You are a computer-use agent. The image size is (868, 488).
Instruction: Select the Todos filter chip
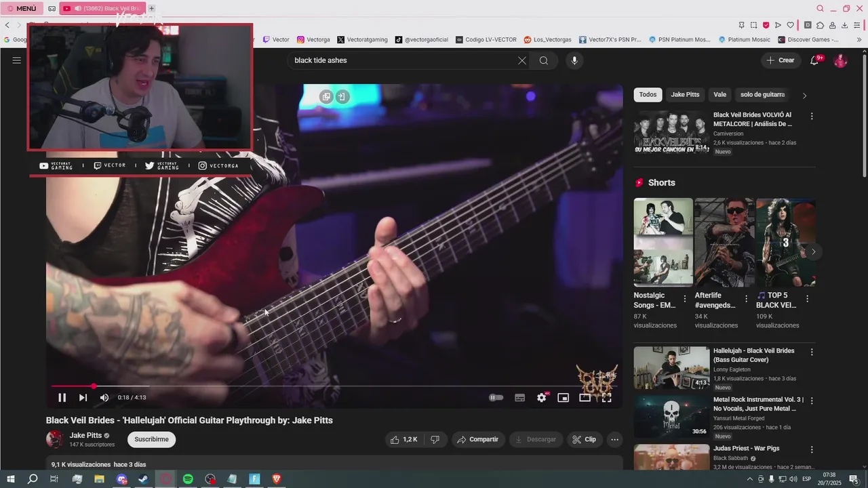(648, 95)
